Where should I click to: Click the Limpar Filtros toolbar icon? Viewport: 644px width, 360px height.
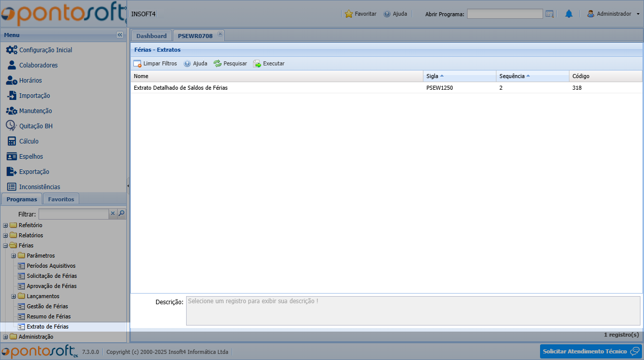pos(137,64)
